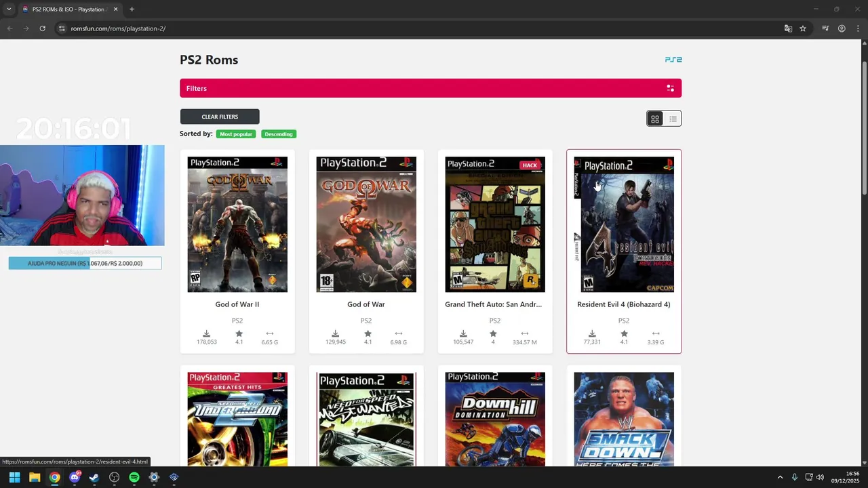Click the file size icon under God of War II

coord(270,333)
